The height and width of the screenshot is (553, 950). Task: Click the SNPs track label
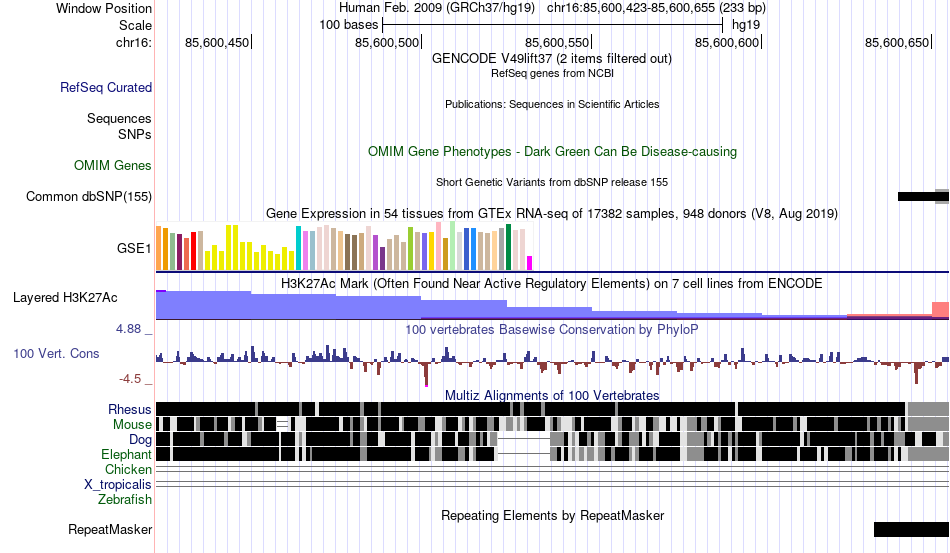tap(135, 134)
